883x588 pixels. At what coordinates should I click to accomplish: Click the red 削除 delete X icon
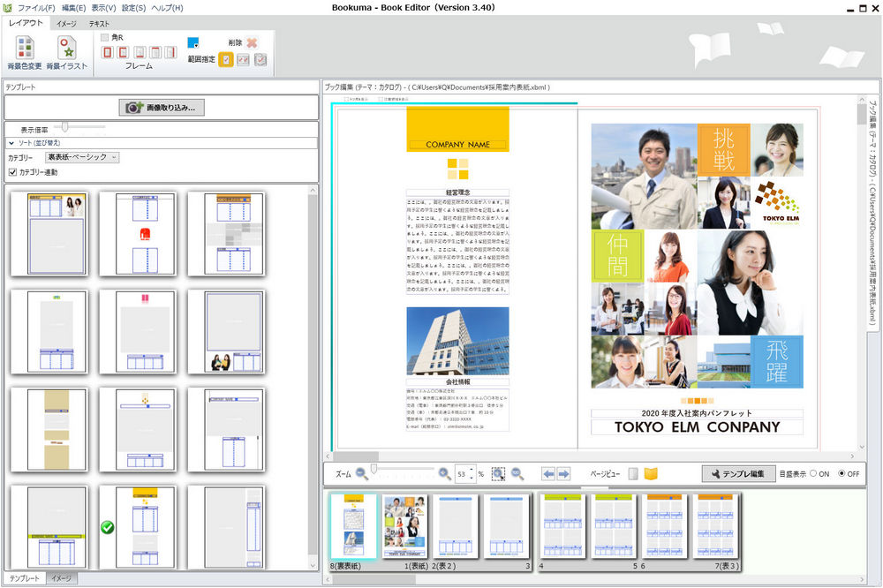[252, 42]
